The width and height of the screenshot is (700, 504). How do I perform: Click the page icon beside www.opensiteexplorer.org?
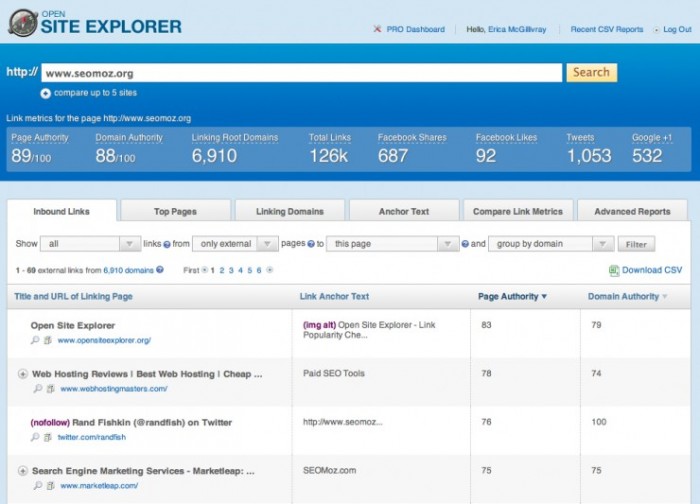click(x=48, y=340)
